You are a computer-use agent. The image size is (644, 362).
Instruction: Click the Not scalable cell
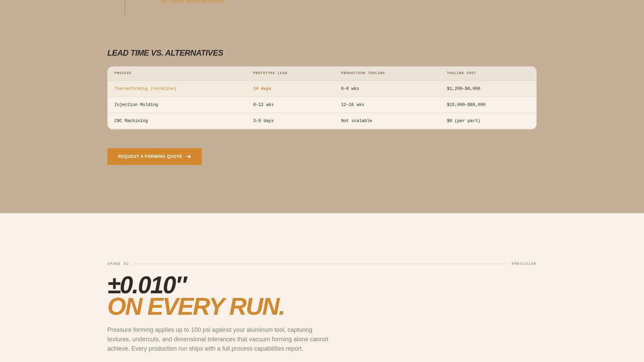(356, 121)
